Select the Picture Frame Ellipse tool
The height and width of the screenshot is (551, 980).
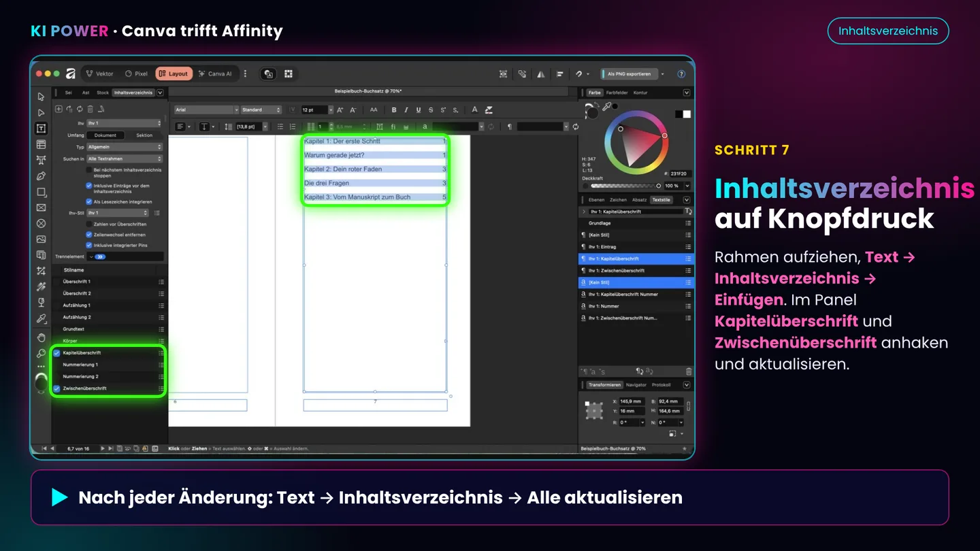point(41,223)
